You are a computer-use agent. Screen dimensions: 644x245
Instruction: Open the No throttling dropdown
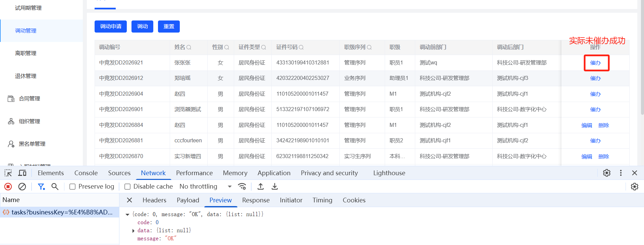[x=206, y=187]
